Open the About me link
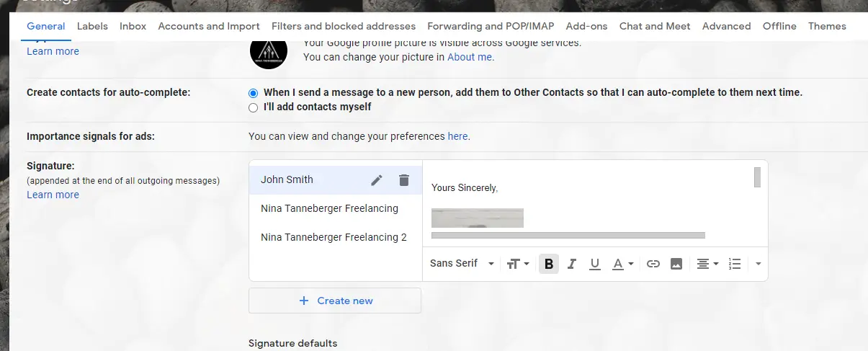This screenshot has height=351, width=868. pyautogui.click(x=471, y=57)
